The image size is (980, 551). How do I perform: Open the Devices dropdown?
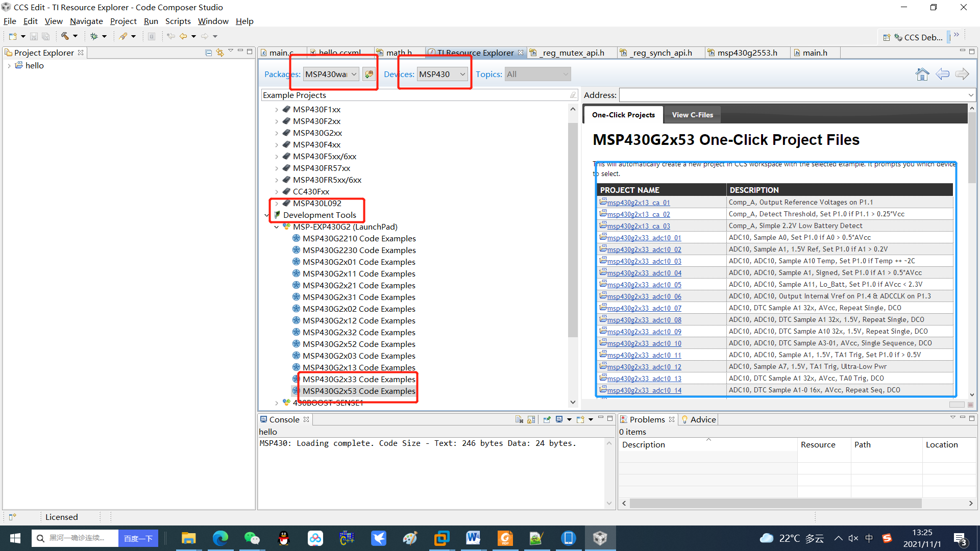462,74
